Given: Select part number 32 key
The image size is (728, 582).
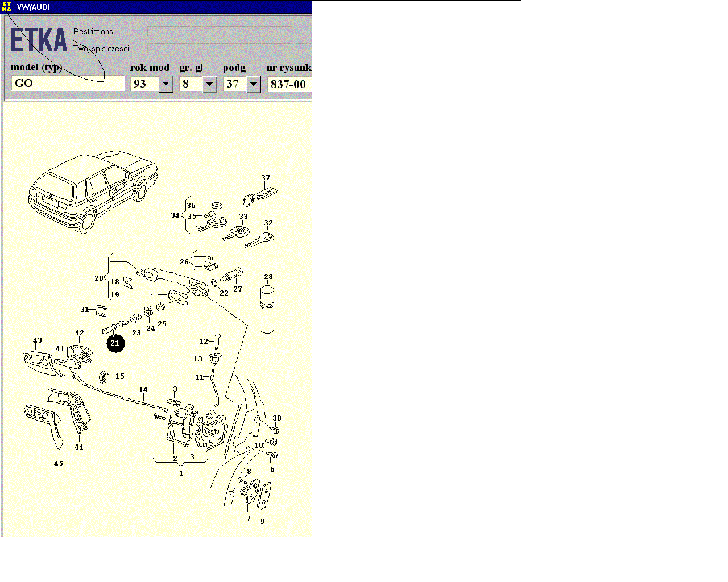Looking at the screenshot, I should pos(268,223).
